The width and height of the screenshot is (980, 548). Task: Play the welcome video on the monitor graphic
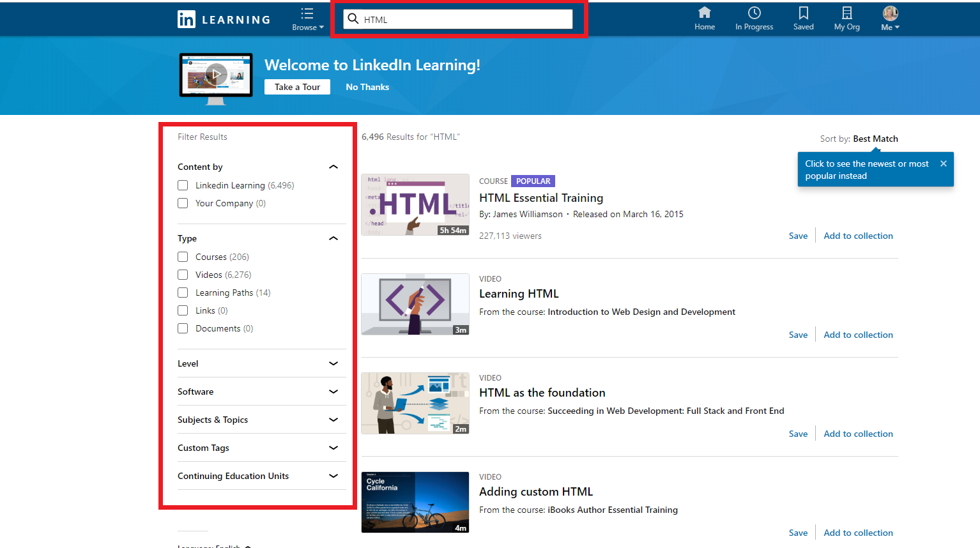tap(216, 74)
